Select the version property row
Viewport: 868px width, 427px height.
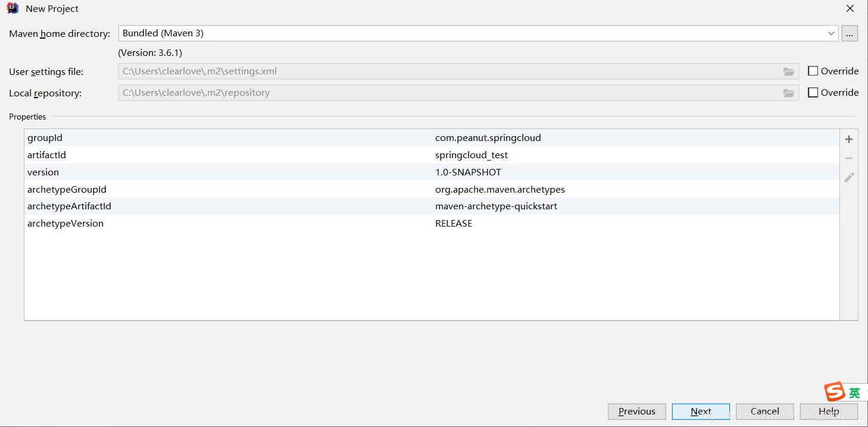coord(432,172)
